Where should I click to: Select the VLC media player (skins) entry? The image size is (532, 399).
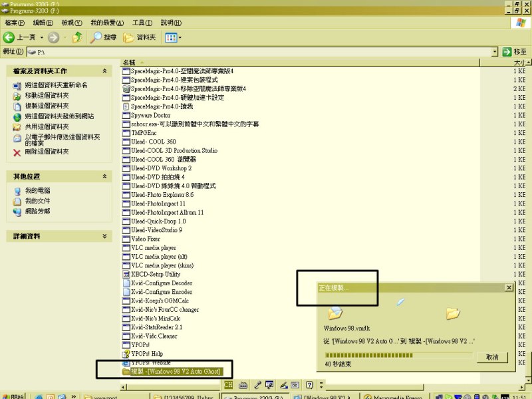pyautogui.click(x=162, y=265)
